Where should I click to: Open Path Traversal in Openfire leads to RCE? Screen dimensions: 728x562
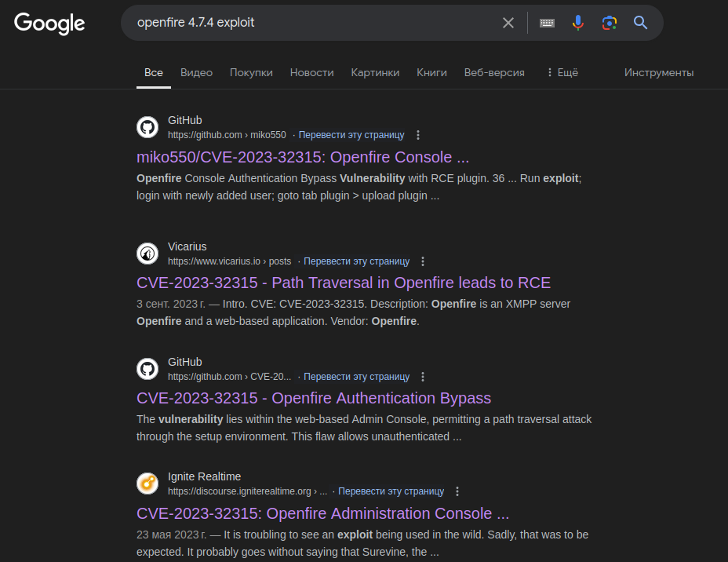(344, 283)
